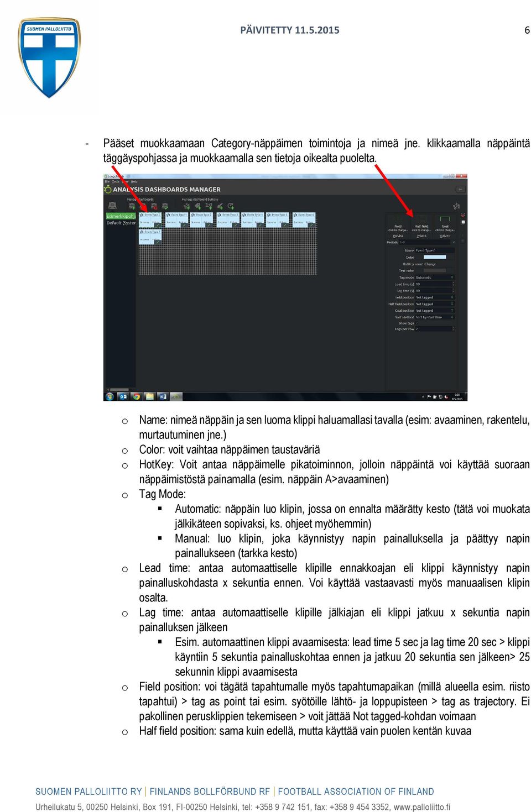
Task: Open the Help menu
Action: tap(134, 182)
